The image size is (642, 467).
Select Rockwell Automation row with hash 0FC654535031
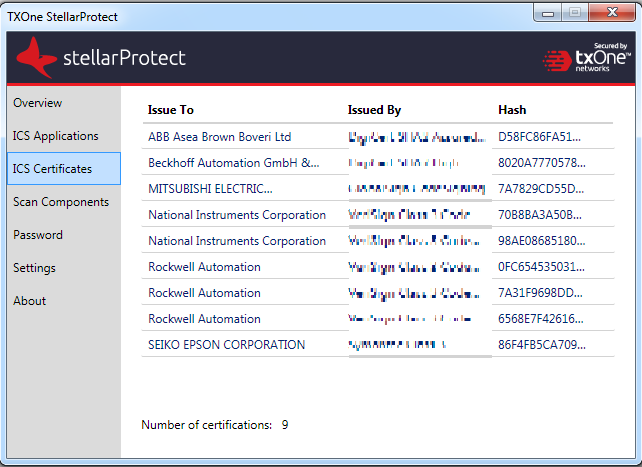coord(378,267)
